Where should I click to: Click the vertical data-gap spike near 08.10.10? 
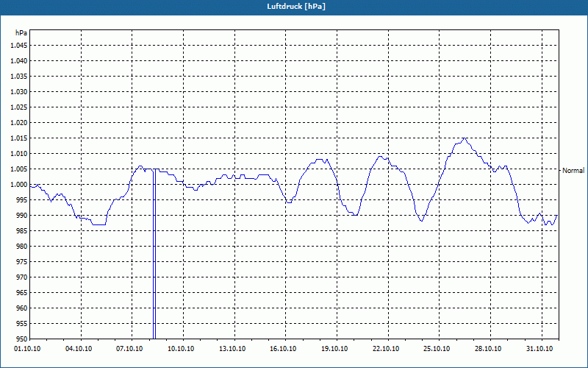tap(154, 254)
